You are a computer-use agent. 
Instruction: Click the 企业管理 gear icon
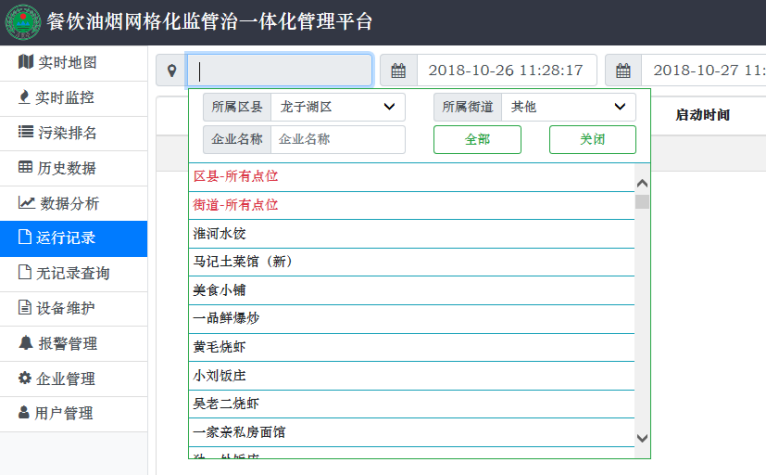coord(26,378)
